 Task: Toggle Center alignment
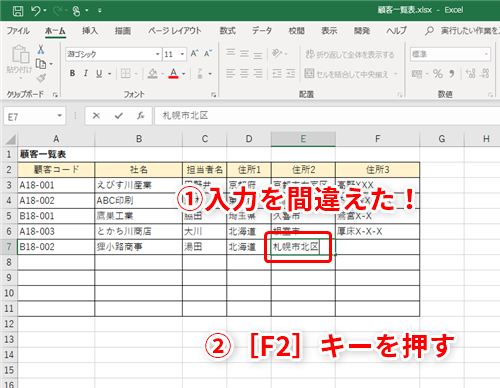pos(244,73)
